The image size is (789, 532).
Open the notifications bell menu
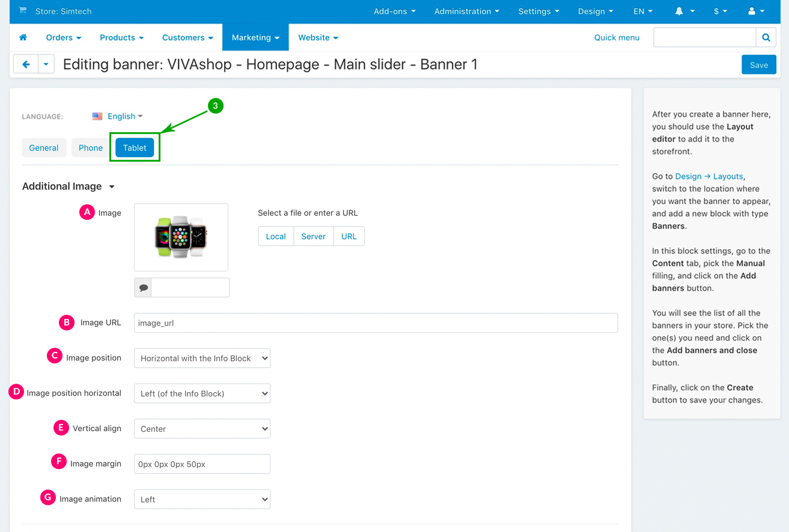pos(684,11)
